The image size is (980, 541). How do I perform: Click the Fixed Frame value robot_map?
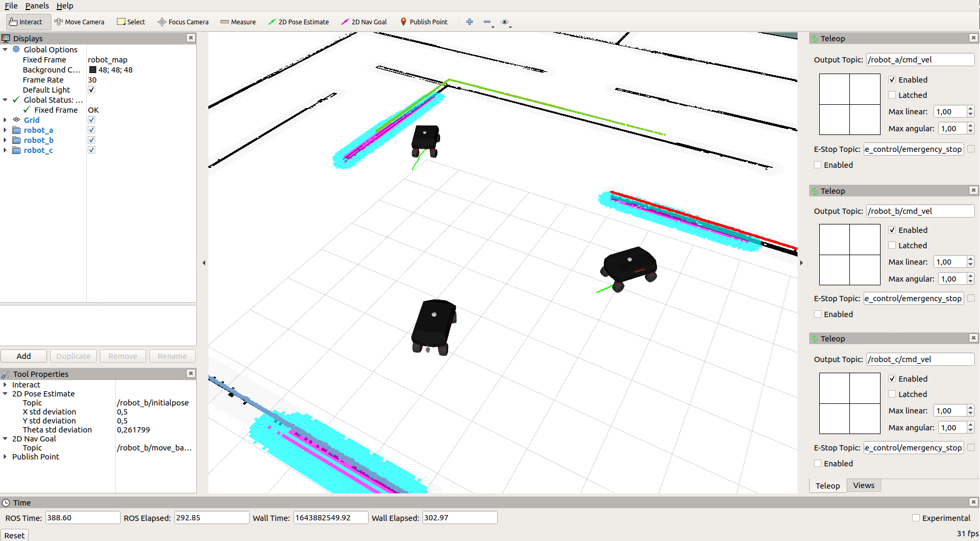(107, 59)
